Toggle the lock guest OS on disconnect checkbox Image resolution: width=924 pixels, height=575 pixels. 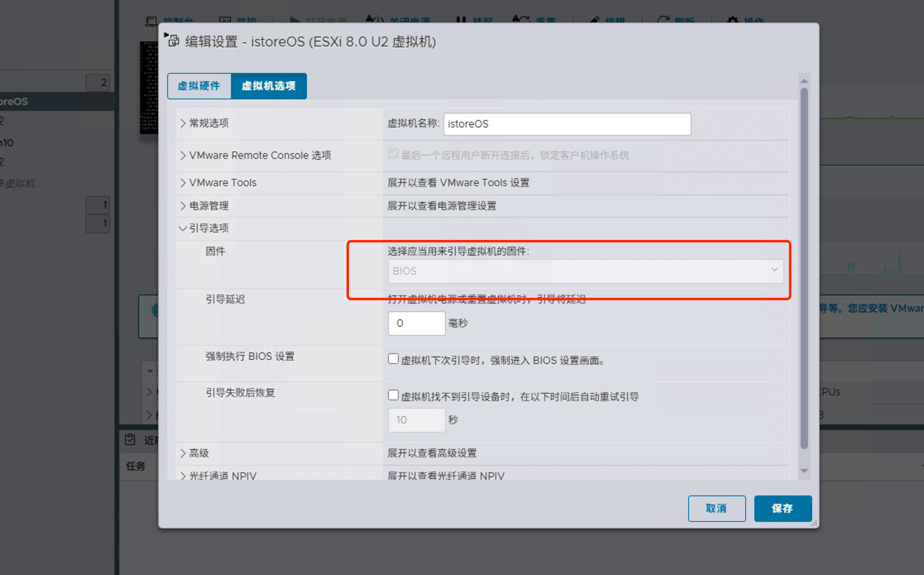[x=393, y=154]
